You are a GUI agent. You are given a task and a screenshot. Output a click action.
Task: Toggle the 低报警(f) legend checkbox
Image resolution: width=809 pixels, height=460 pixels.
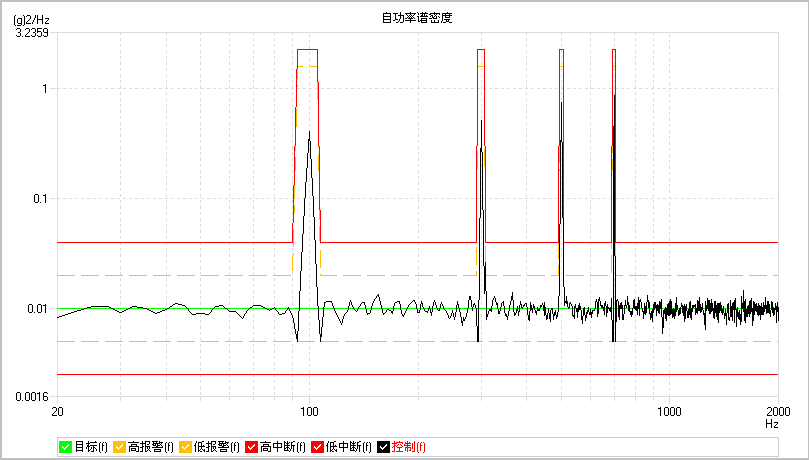(186, 447)
